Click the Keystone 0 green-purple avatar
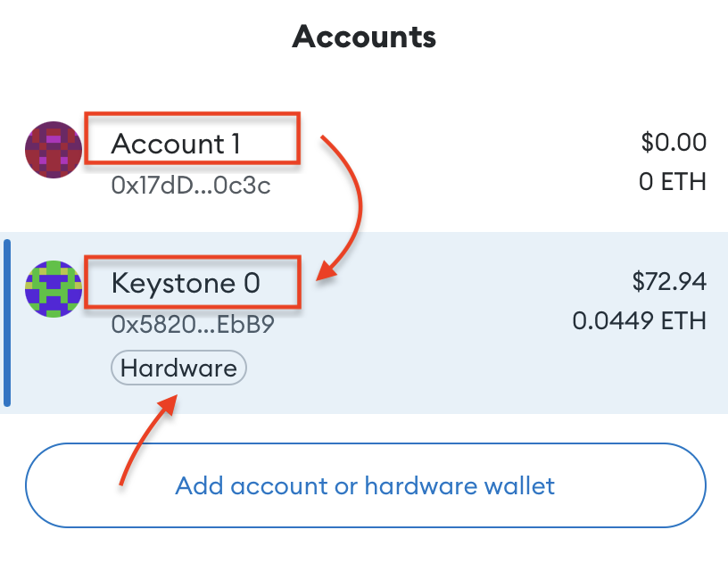 tap(54, 289)
